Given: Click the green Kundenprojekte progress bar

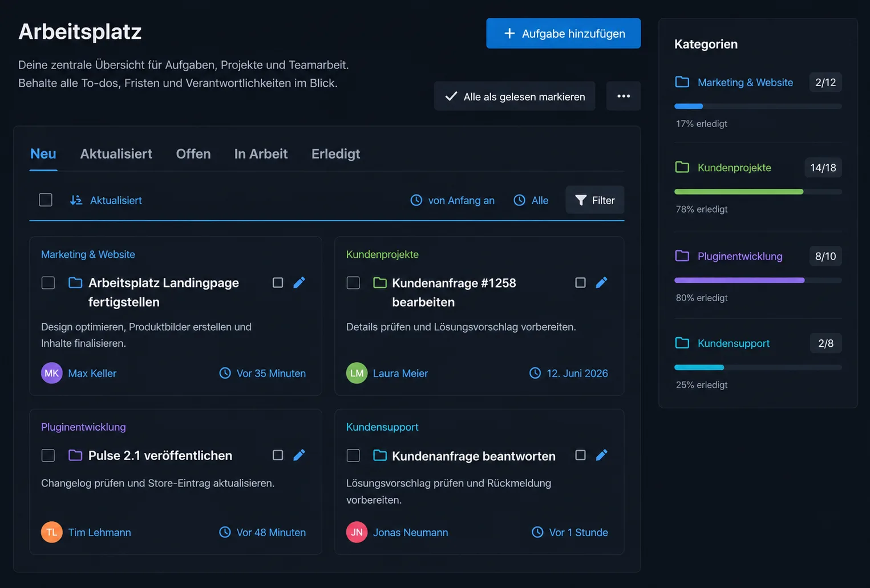Looking at the screenshot, I should [x=758, y=192].
